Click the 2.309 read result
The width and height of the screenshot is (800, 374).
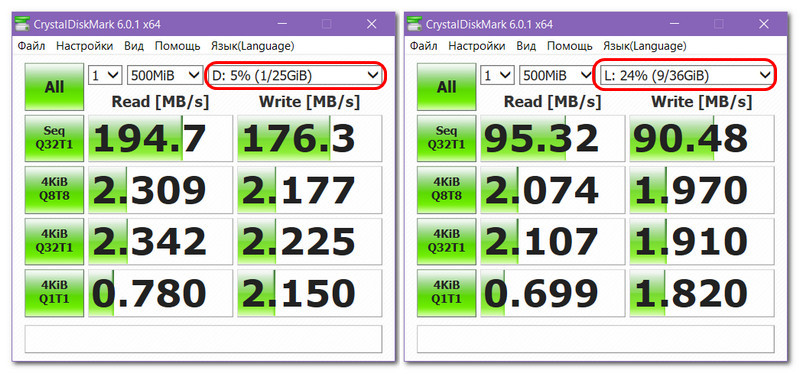(161, 189)
